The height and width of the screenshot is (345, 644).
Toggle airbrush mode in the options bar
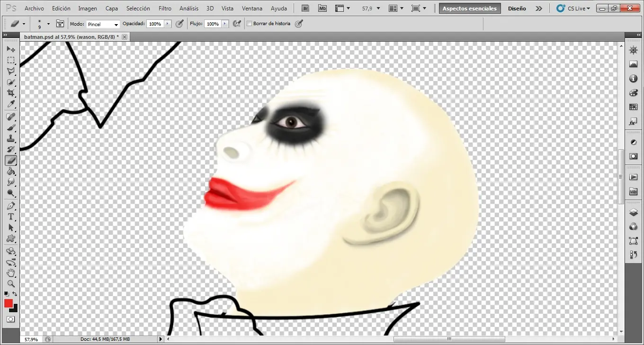237,23
